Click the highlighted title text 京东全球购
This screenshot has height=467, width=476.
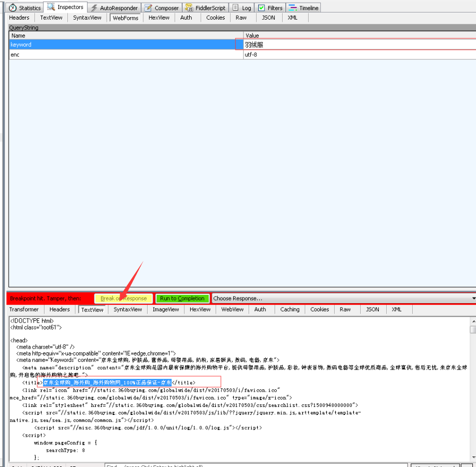click(x=107, y=383)
